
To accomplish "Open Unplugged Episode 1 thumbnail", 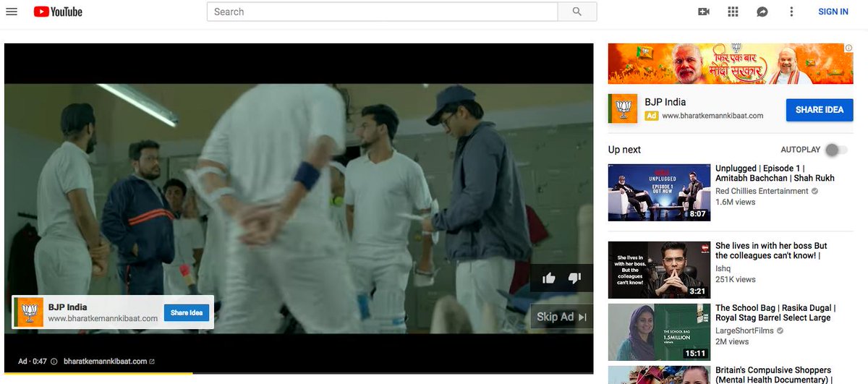I will (x=659, y=192).
